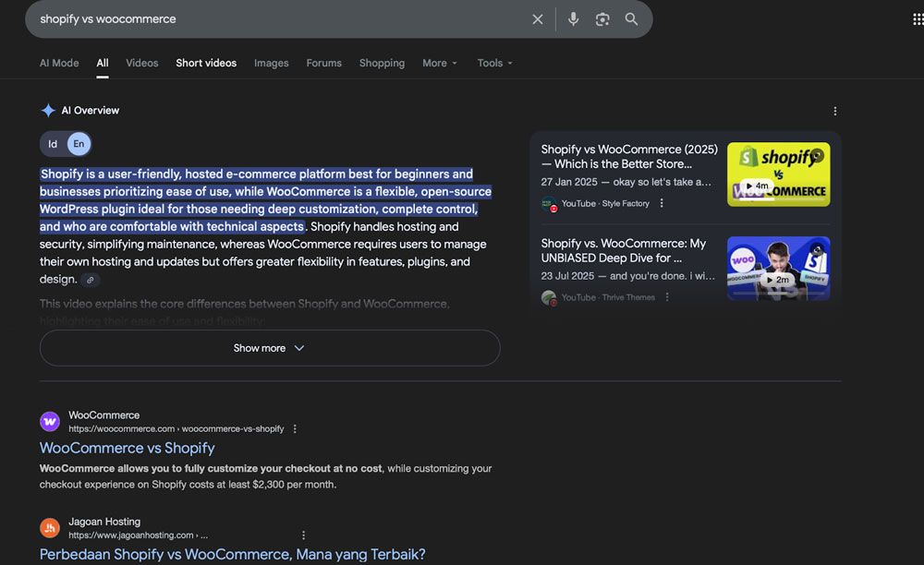Open AI Overview three-dot options menu

pyautogui.click(x=835, y=111)
